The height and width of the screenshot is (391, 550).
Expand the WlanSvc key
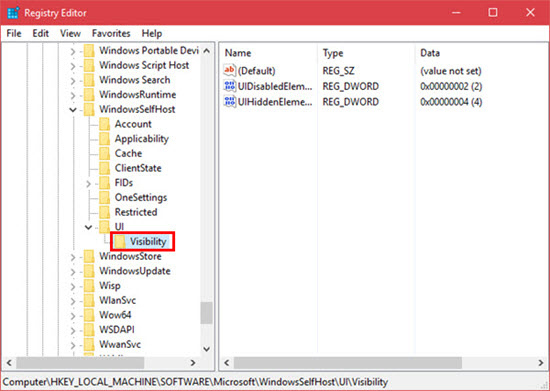coord(73,302)
